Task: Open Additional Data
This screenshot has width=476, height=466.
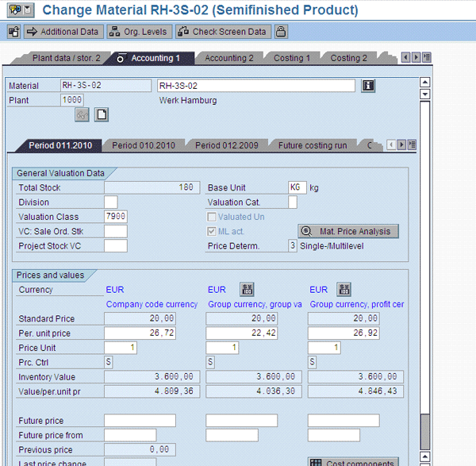Action: coord(64,32)
